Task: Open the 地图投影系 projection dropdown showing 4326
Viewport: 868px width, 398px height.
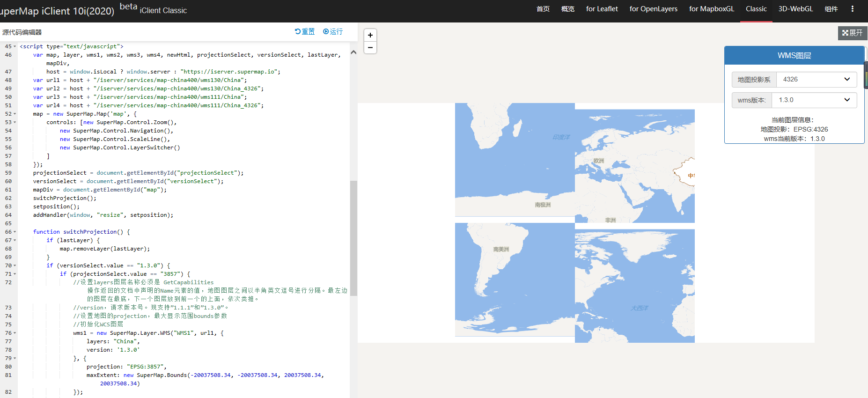Action: click(817, 80)
